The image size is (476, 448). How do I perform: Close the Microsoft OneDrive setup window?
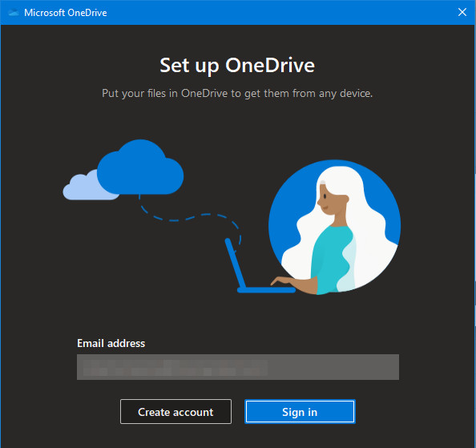[462, 13]
